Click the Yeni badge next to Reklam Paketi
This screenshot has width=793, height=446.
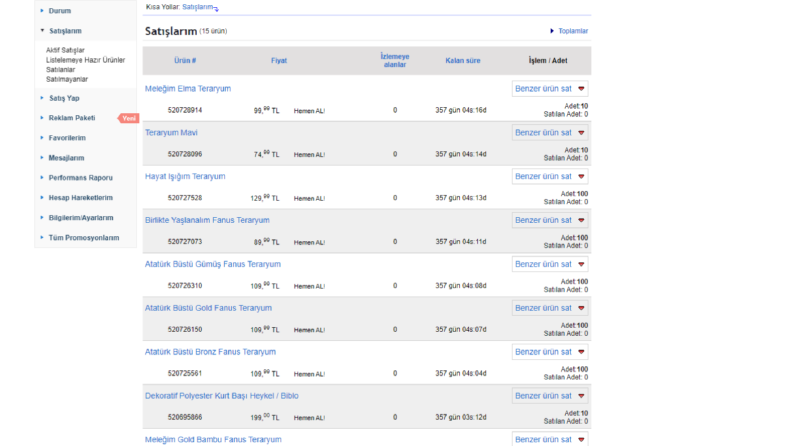click(x=128, y=118)
